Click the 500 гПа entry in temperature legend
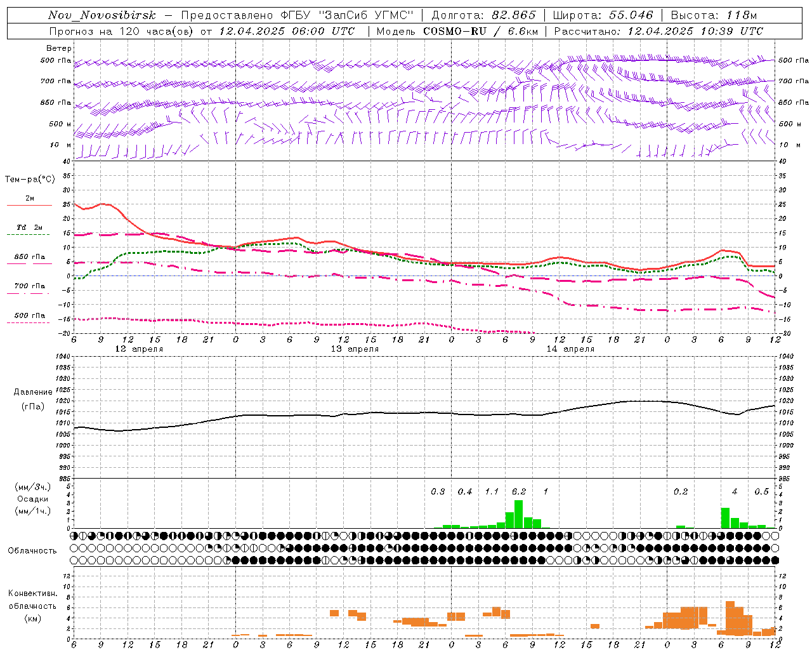This screenshot has height=650, width=812. [29, 315]
